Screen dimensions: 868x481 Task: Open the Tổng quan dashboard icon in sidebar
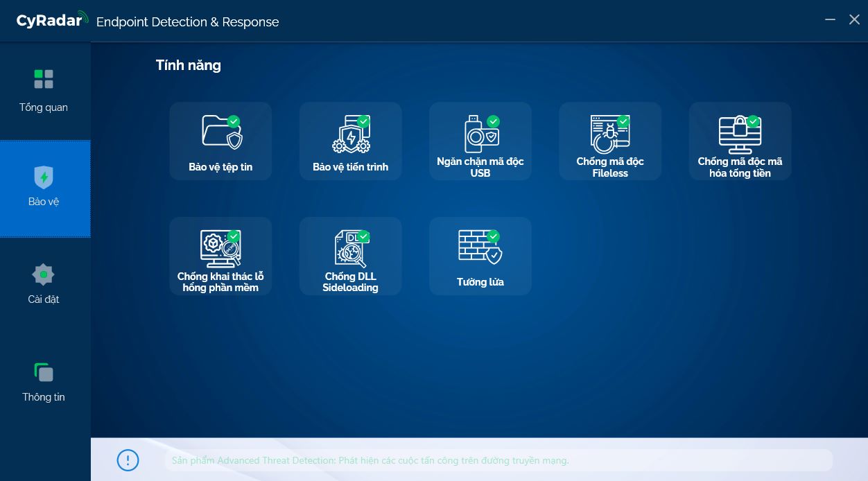[44, 79]
